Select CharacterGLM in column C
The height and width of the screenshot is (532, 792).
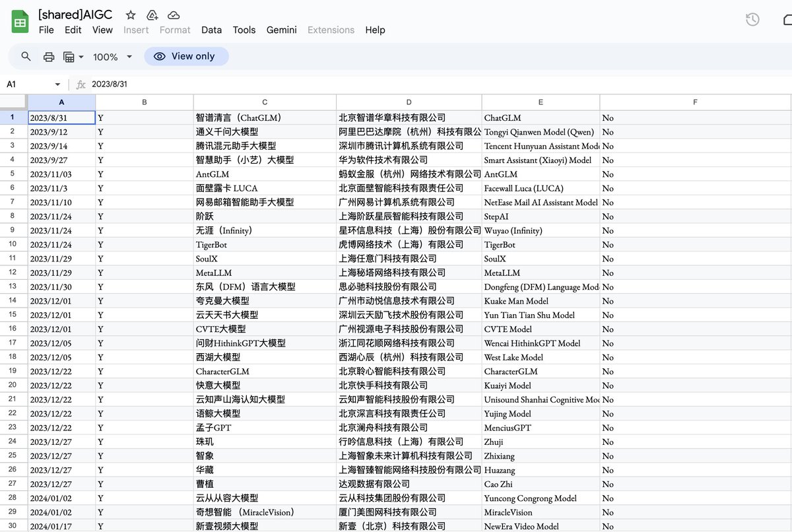point(265,371)
